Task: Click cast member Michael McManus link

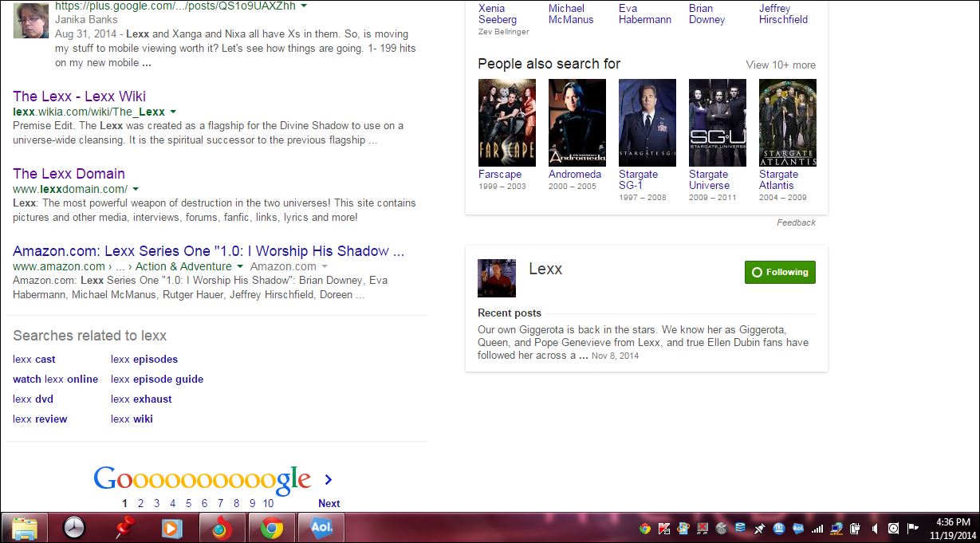Action: (571, 14)
